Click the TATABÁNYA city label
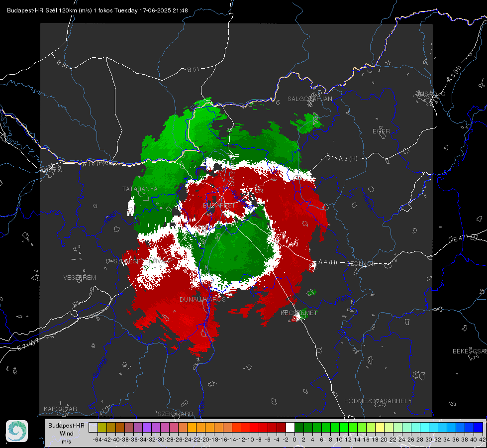487x448 pixels. [140, 189]
